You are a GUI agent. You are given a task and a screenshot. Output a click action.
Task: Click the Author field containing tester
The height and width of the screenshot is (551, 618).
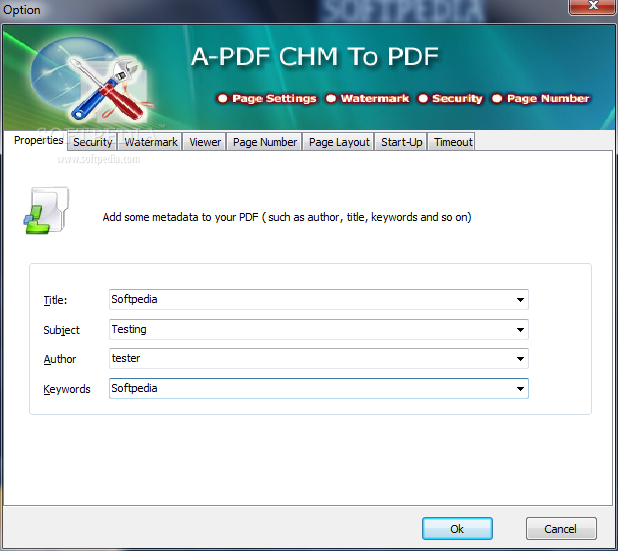(318, 359)
